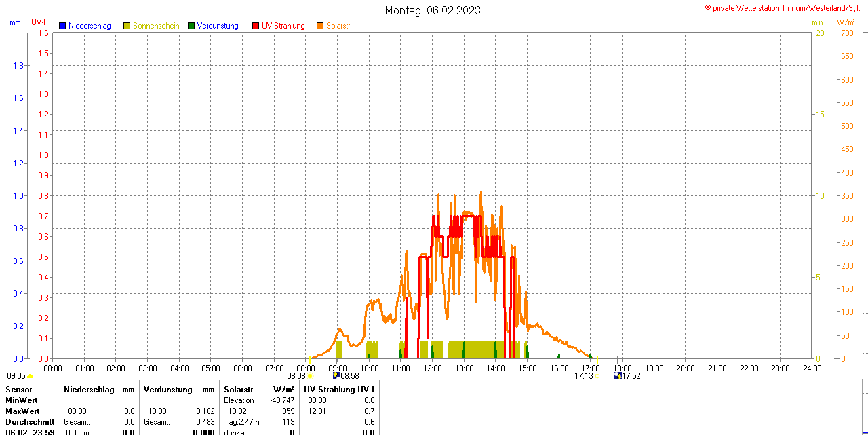Click the MaxWert row label
Viewport: 868px width, 435px height.
tap(22, 411)
